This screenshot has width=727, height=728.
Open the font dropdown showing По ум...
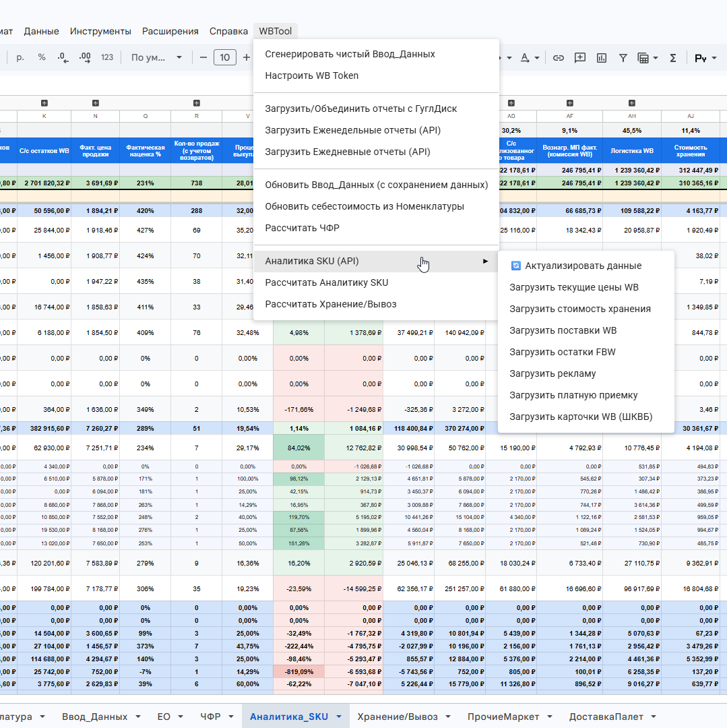click(156, 57)
